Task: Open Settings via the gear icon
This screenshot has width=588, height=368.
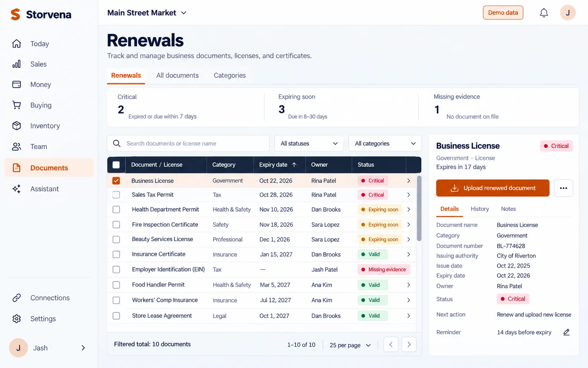Action: coord(17,319)
